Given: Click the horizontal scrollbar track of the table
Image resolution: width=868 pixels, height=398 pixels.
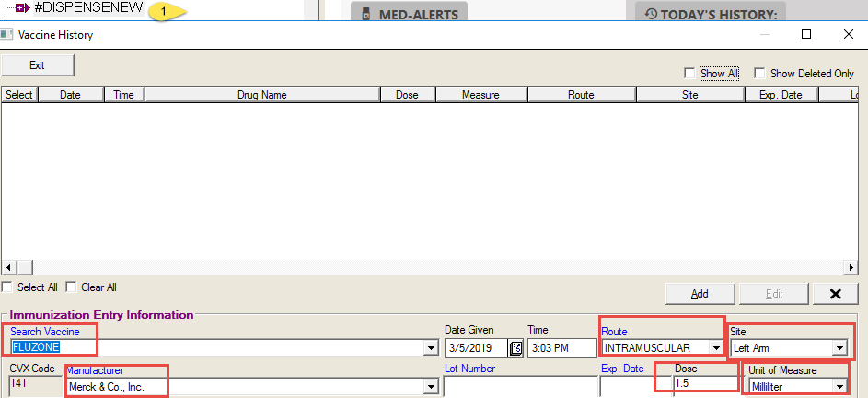Looking at the screenshot, I should [437, 267].
